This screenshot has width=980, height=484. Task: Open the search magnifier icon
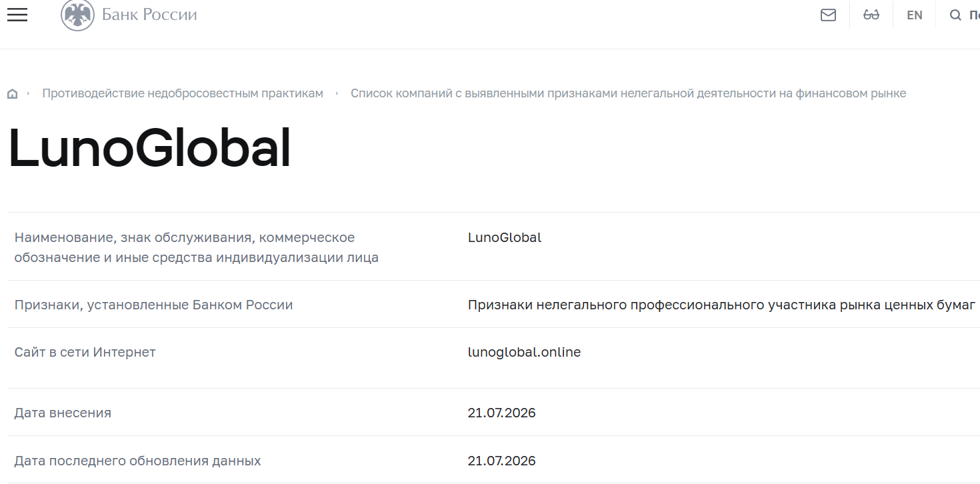pos(955,15)
